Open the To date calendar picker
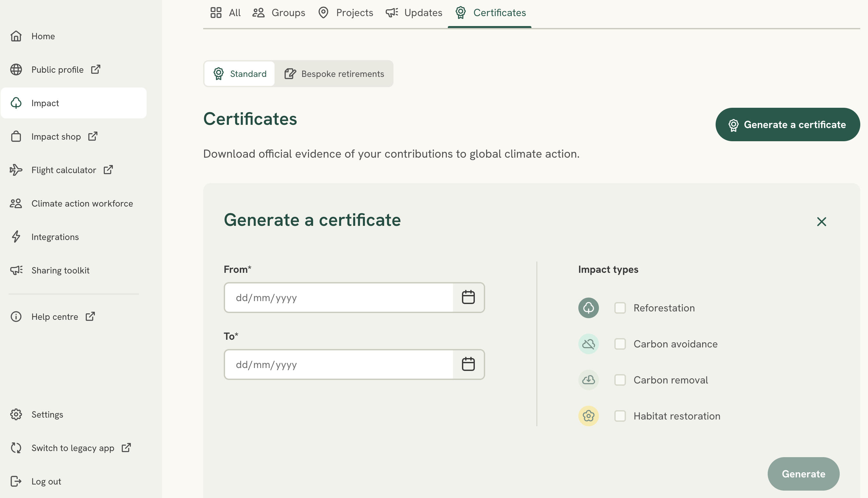The width and height of the screenshot is (868, 498). [468, 364]
